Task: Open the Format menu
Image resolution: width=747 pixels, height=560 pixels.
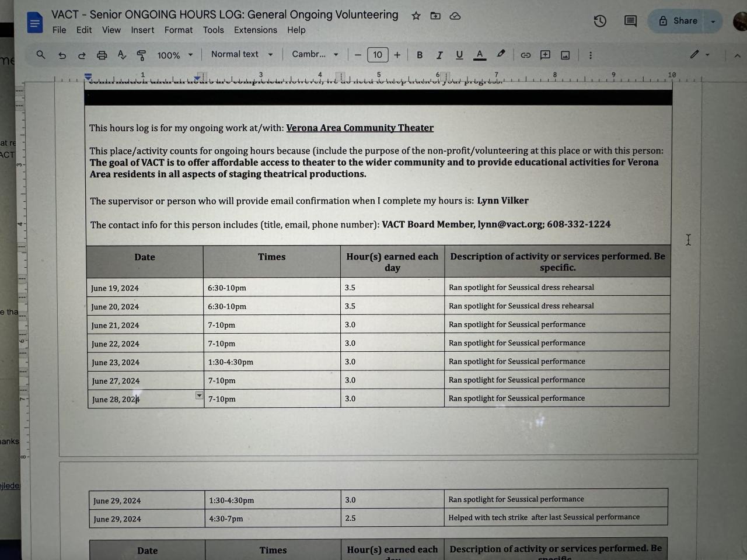Action: pos(179,30)
